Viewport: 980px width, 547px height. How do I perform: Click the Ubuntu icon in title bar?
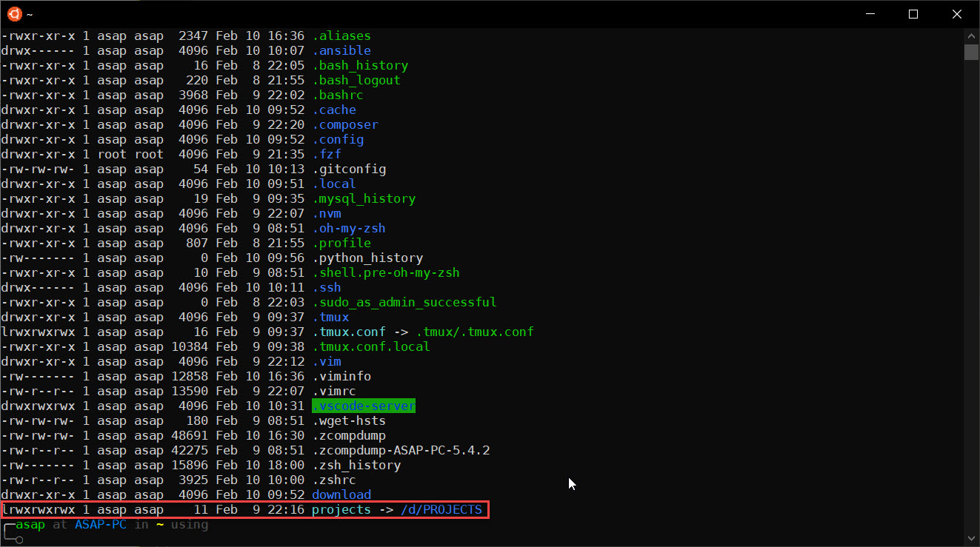pyautogui.click(x=14, y=14)
